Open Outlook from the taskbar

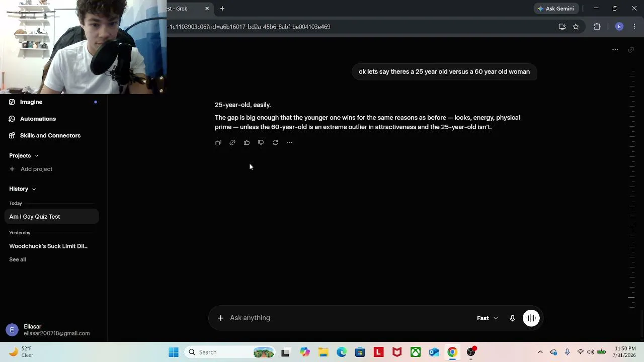tap(434, 352)
